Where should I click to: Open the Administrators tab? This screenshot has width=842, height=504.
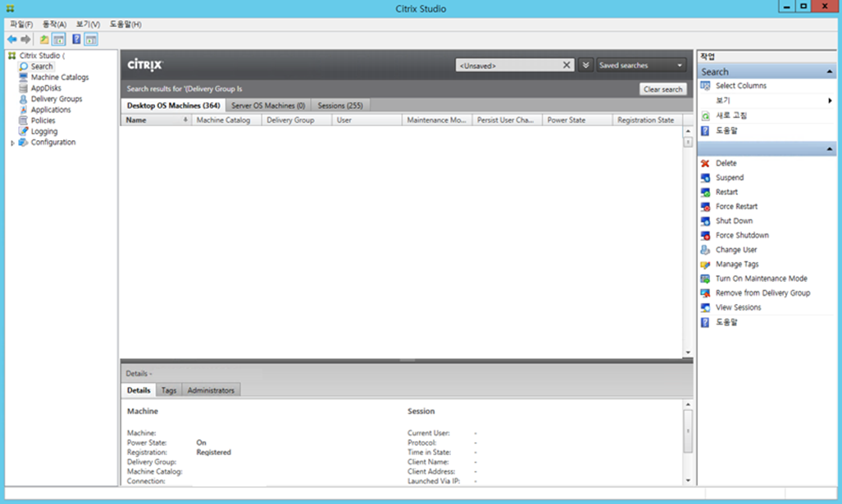tap(211, 390)
